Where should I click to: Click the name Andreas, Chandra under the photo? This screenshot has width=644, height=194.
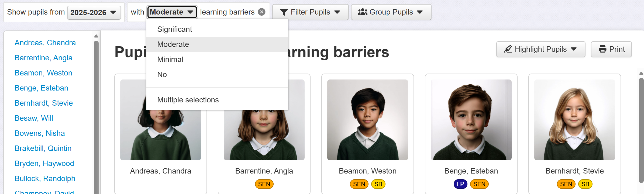161,171
